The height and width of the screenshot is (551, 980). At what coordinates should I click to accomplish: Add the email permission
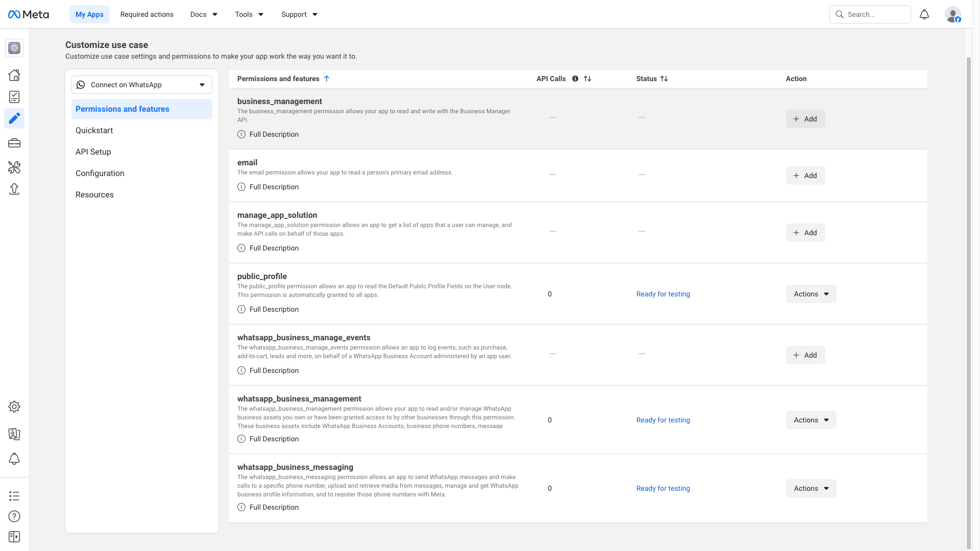[805, 176]
